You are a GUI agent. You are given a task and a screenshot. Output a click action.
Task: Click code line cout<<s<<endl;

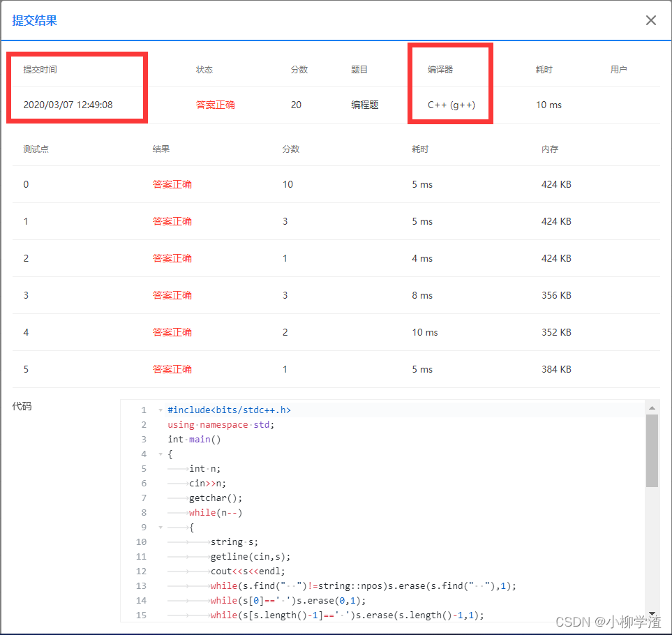(248, 571)
